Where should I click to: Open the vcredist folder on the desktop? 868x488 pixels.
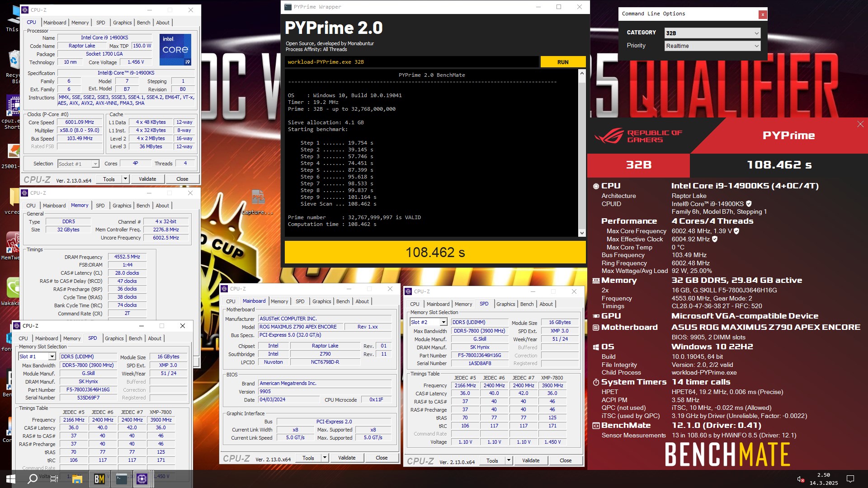pyautogui.click(x=14, y=201)
